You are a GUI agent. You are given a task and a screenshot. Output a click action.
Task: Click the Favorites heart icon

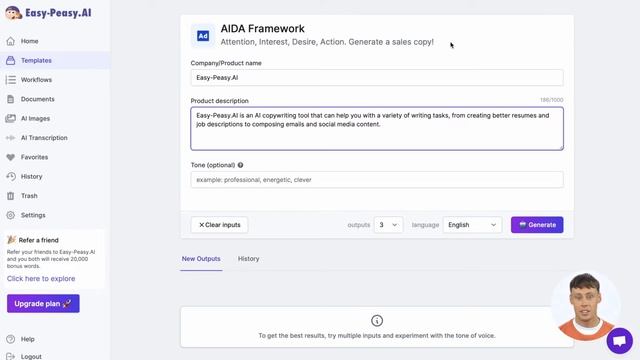[x=11, y=157]
